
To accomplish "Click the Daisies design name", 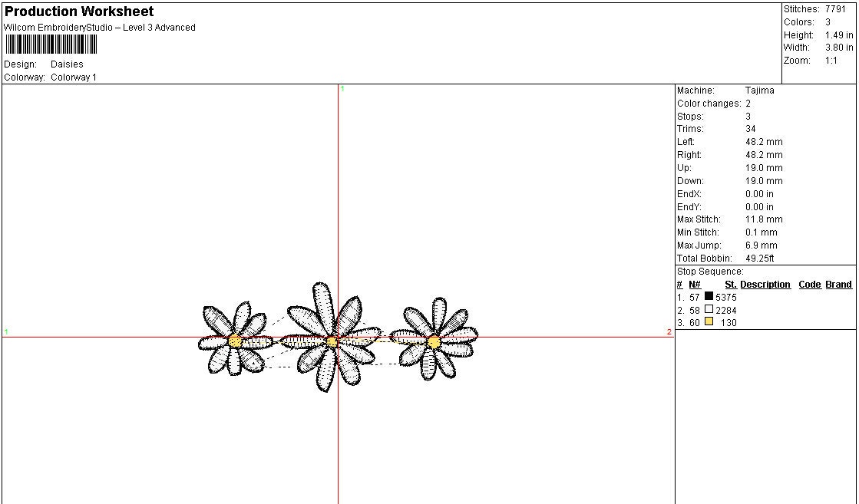I will click(67, 64).
